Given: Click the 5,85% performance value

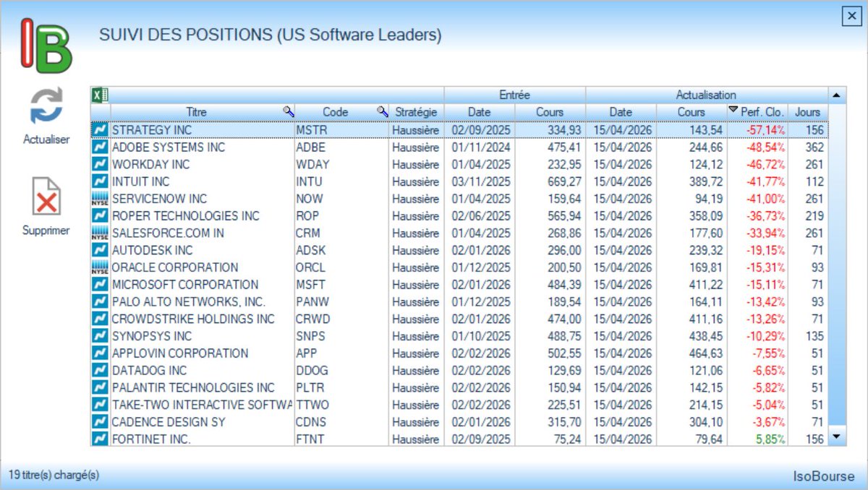Looking at the screenshot, I should coord(770,439).
